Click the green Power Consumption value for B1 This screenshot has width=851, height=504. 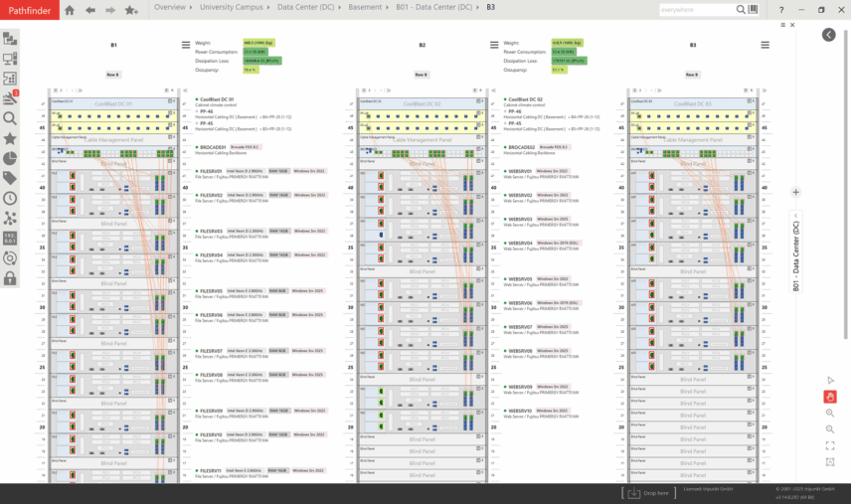255,52
